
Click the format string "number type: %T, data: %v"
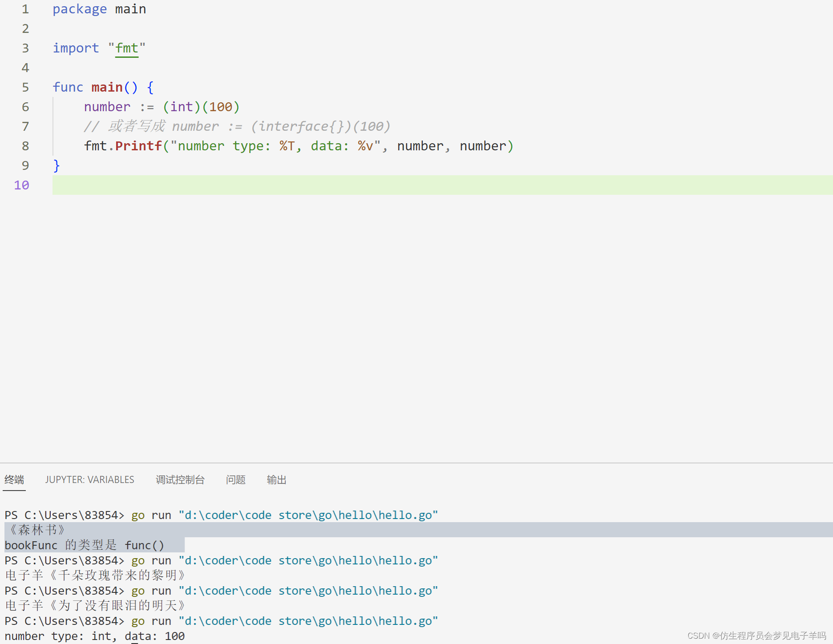(276, 146)
